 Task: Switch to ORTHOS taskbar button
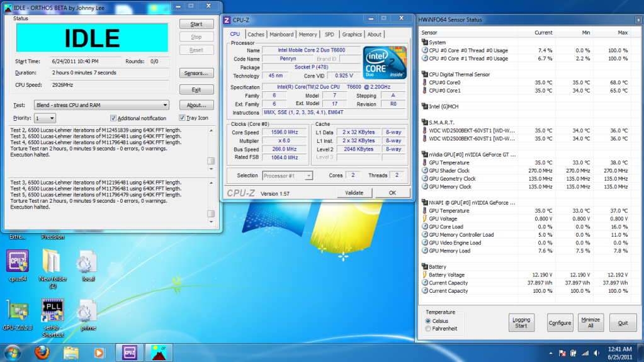point(159,353)
